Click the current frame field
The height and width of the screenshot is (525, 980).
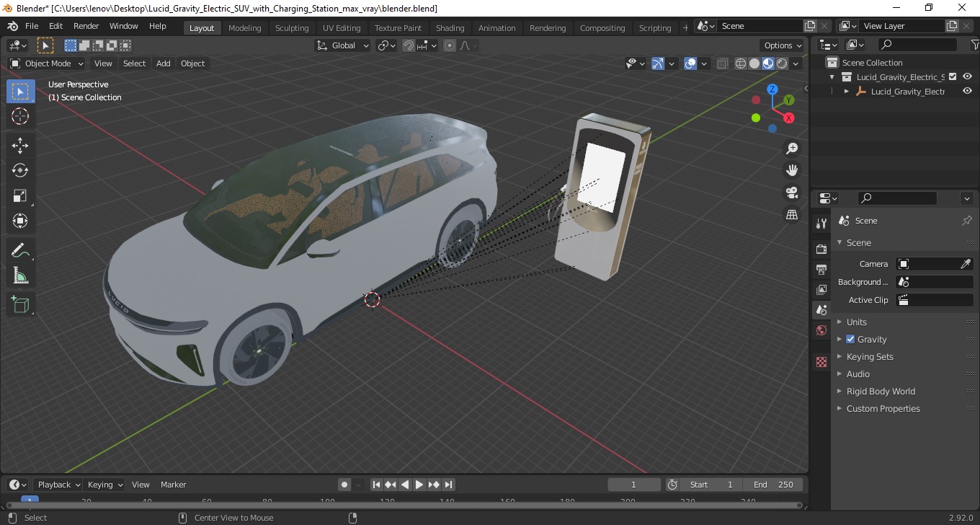point(634,485)
